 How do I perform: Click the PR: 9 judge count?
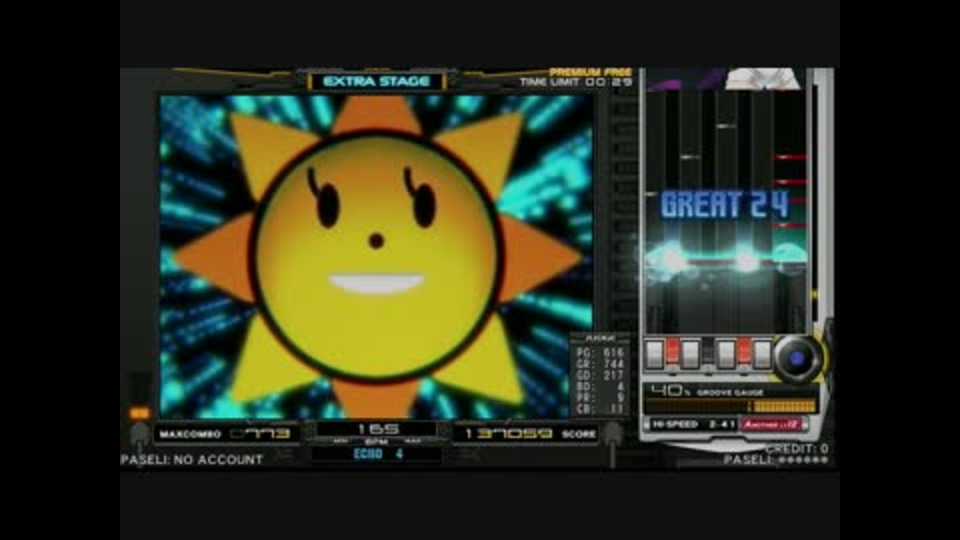tap(600, 397)
